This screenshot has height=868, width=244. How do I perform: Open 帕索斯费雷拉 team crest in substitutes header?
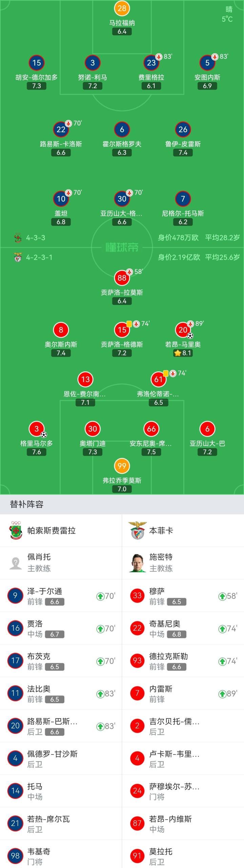(x=16, y=530)
